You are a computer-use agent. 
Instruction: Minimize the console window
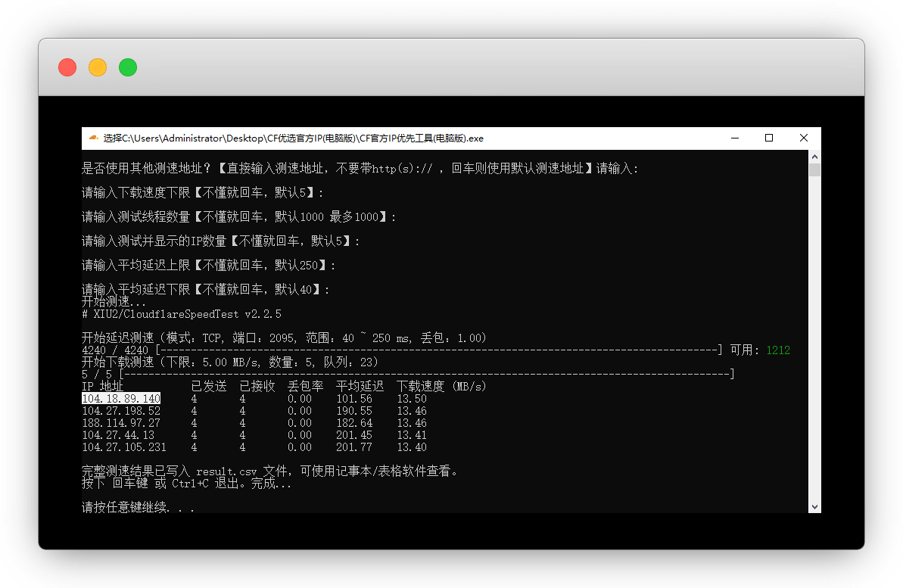click(x=734, y=138)
